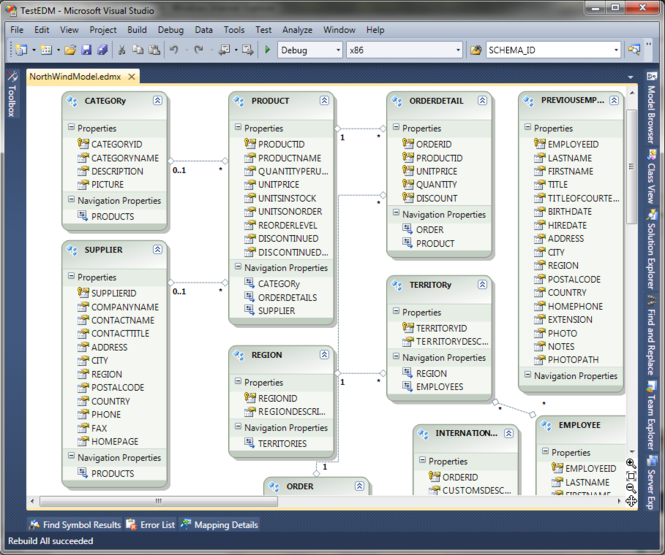This screenshot has width=665, height=555.
Task: Open the x86 platform dropdown
Action: click(458, 50)
